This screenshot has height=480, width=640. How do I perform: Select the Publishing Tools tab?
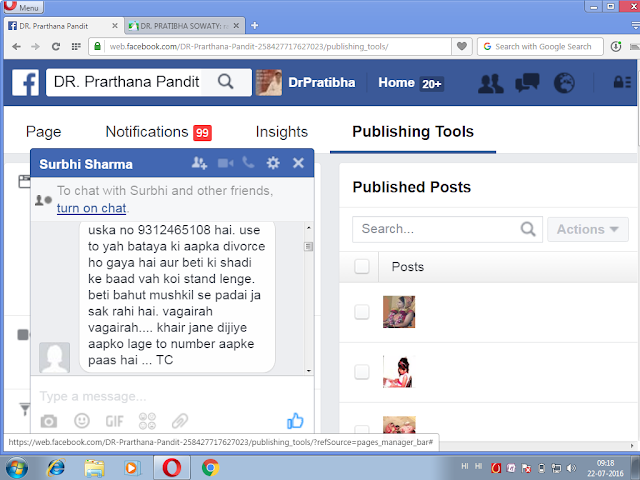tap(413, 131)
